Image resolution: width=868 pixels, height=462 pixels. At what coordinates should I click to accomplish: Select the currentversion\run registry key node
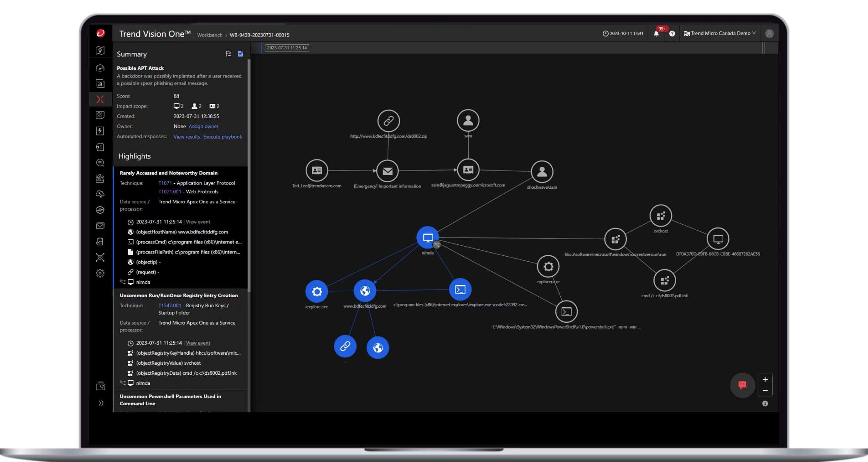[x=616, y=239]
